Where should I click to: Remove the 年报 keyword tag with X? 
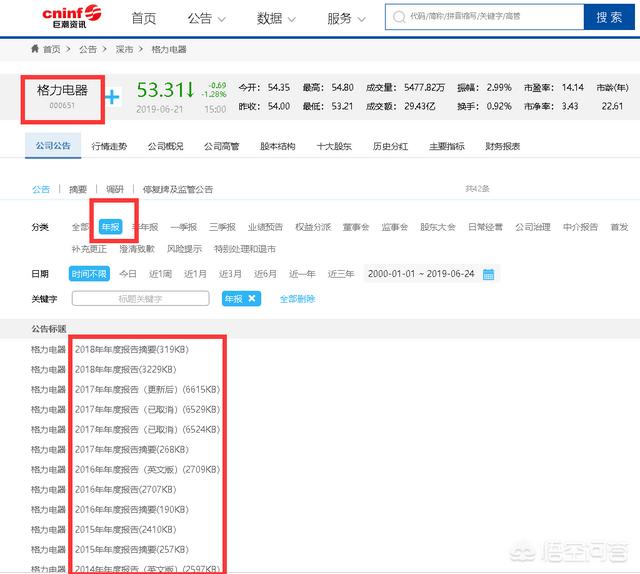point(252,299)
